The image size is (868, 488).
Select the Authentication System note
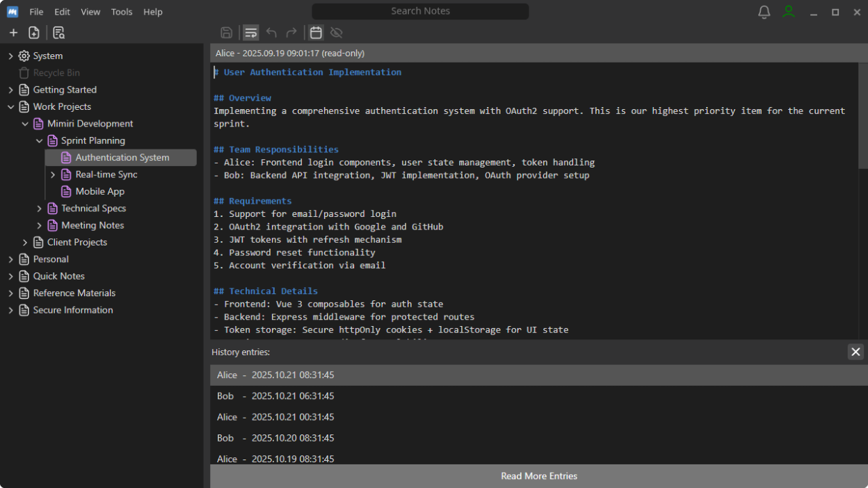pyautogui.click(x=121, y=158)
